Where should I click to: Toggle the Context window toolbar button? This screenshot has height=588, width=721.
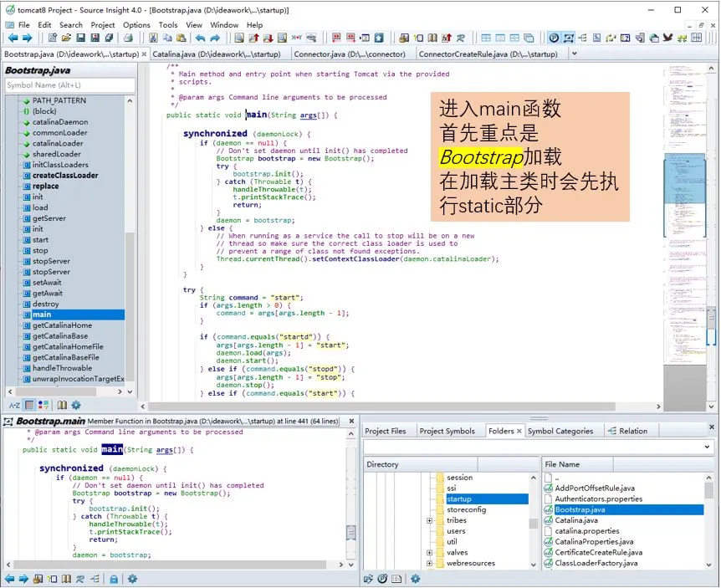point(569,38)
